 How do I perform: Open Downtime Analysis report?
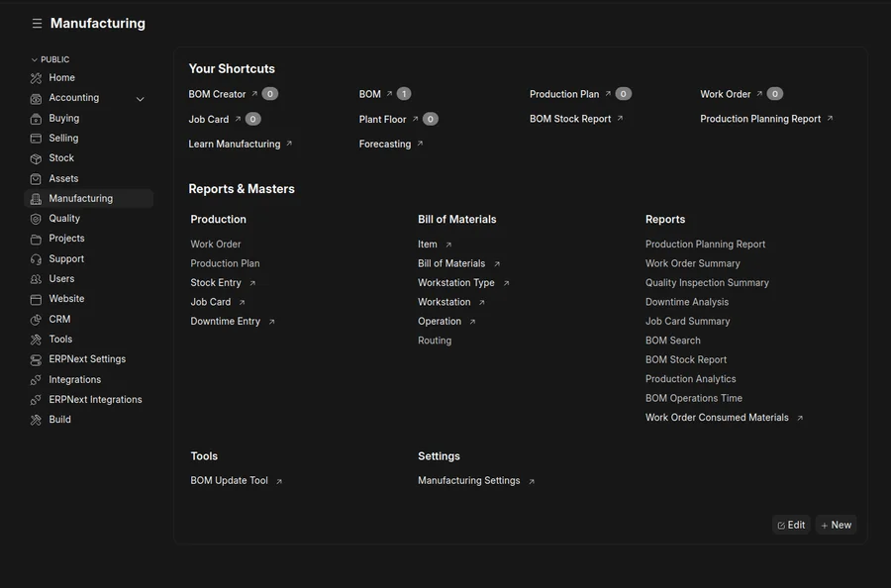(687, 302)
